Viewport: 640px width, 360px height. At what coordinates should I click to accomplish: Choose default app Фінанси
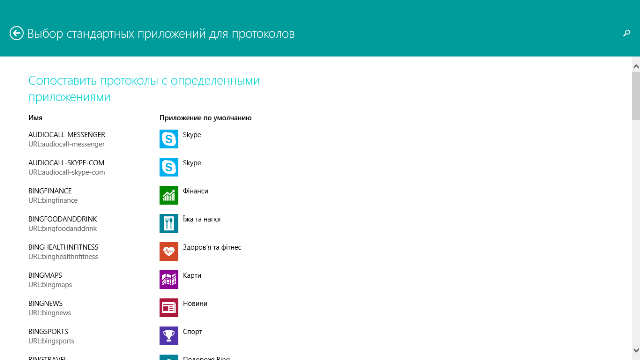[x=196, y=191]
